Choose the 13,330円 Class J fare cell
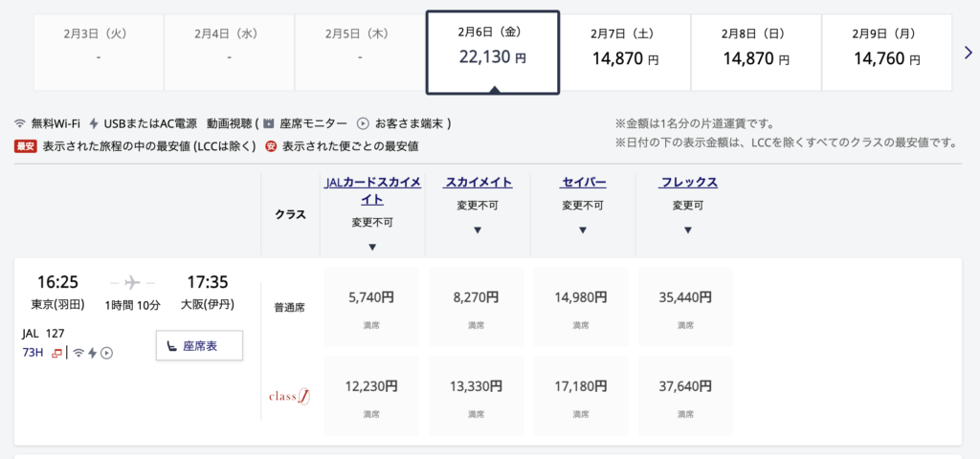980x459 pixels. tap(477, 396)
